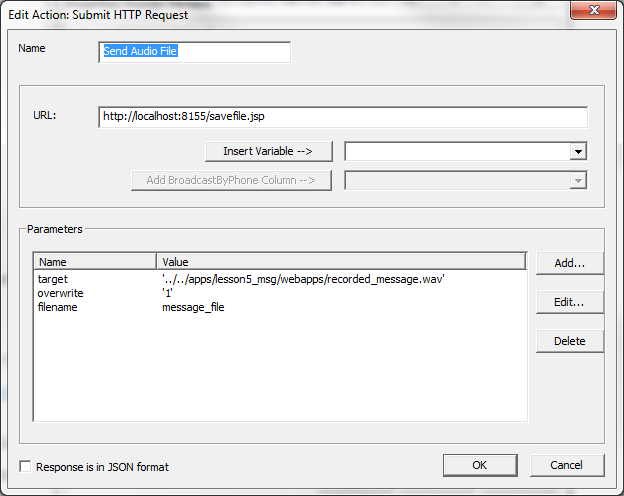Select the overwrite parameter row
This screenshot has width=624, height=496.
click(60, 293)
